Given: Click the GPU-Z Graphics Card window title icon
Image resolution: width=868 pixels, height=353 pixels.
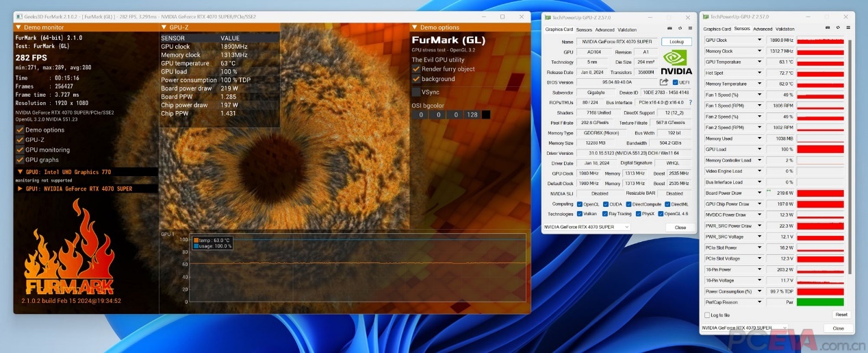Looking at the screenshot, I should click(x=547, y=16).
